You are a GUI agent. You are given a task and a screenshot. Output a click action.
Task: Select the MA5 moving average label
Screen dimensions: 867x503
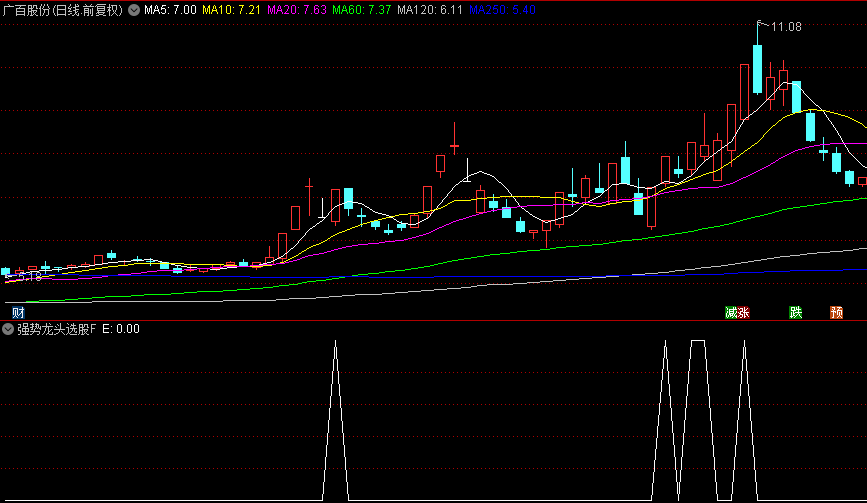pos(170,10)
